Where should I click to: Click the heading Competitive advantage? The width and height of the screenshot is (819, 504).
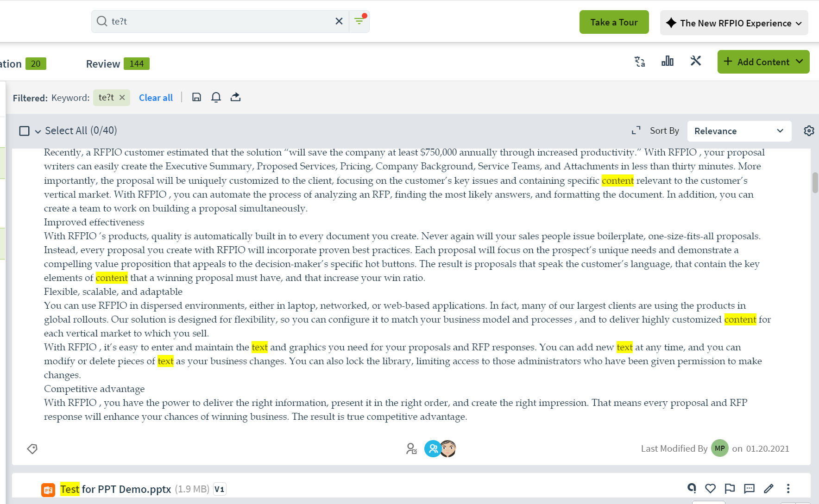(x=94, y=389)
